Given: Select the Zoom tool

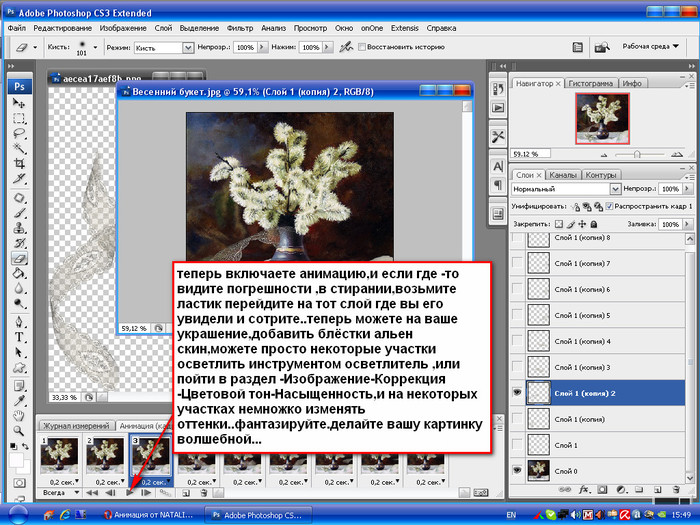Looking at the screenshot, I should click(x=19, y=431).
